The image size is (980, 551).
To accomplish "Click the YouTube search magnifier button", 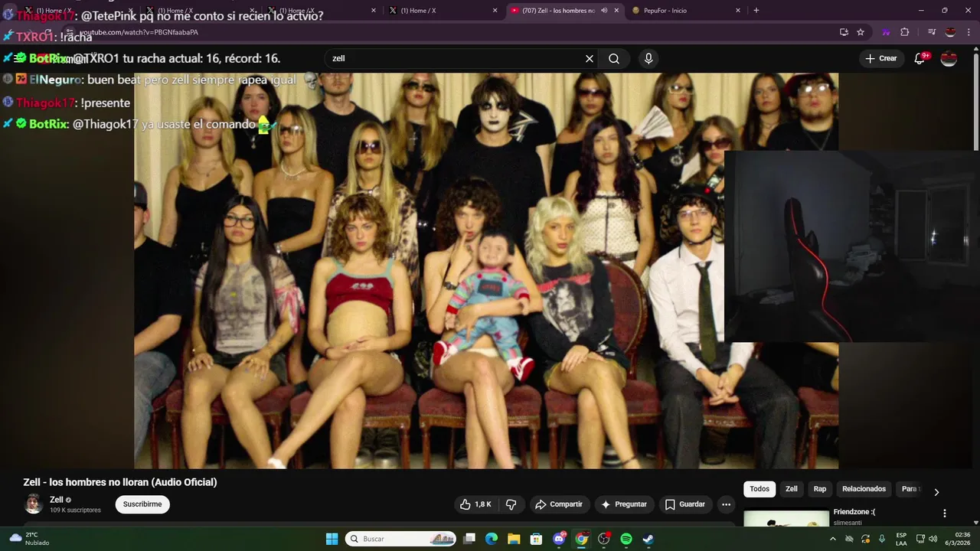I will pyautogui.click(x=614, y=59).
